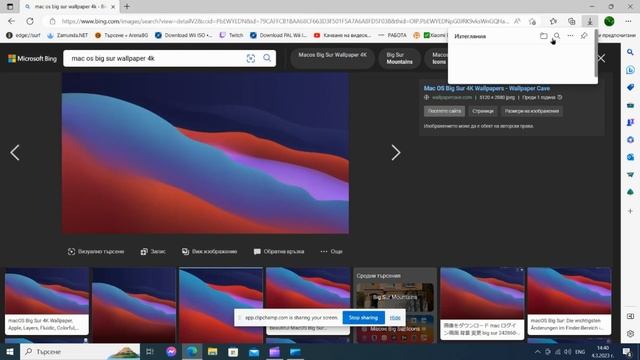Open Edge settings and more menu
640x360 pixels.
628,21
